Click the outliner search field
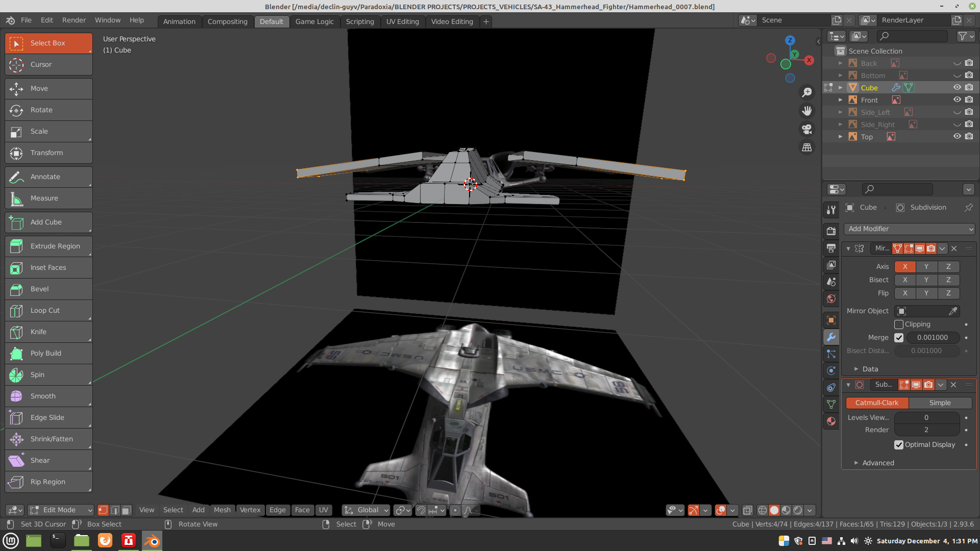Viewport: 980px width, 551px height. tap(912, 36)
